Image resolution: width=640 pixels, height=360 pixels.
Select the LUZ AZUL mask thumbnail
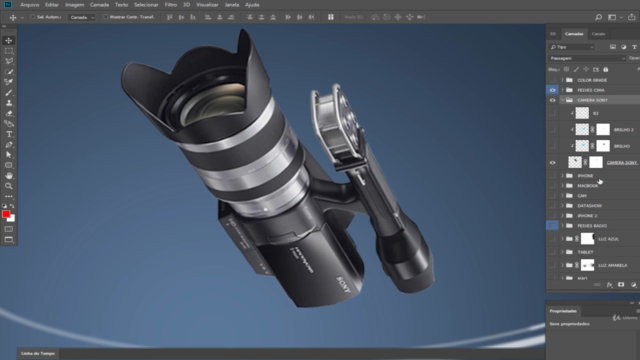[x=587, y=239]
